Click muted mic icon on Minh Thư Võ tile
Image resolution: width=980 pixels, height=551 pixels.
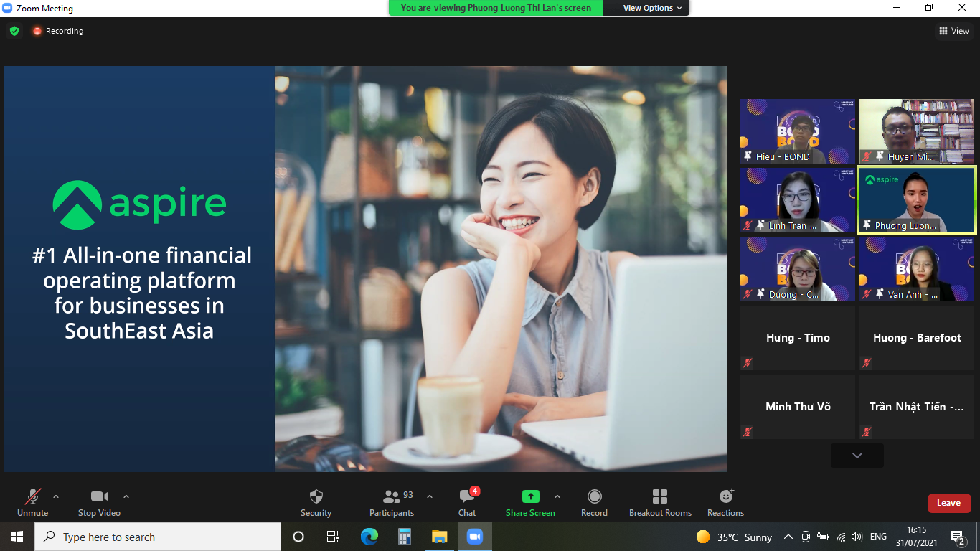coord(748,432)
